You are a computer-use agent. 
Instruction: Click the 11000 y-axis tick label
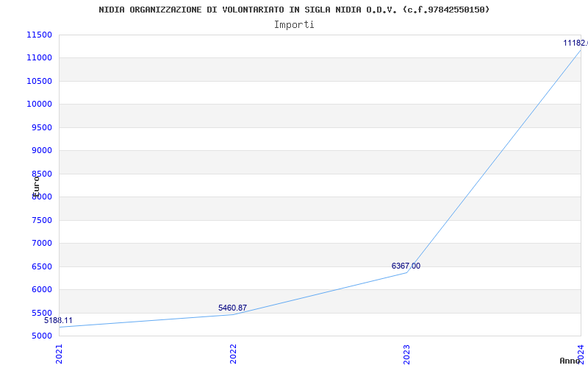tap(39, 58)
